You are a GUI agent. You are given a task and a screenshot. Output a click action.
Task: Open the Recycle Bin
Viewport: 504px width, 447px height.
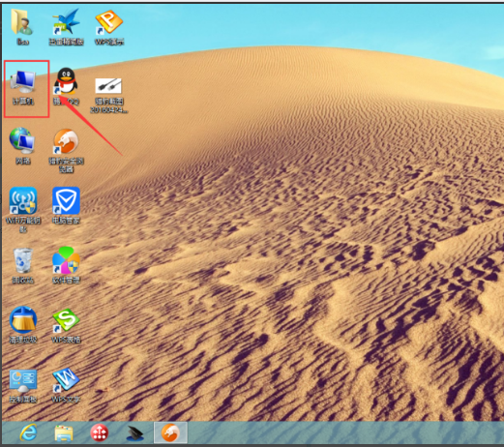tap(22, 266)
